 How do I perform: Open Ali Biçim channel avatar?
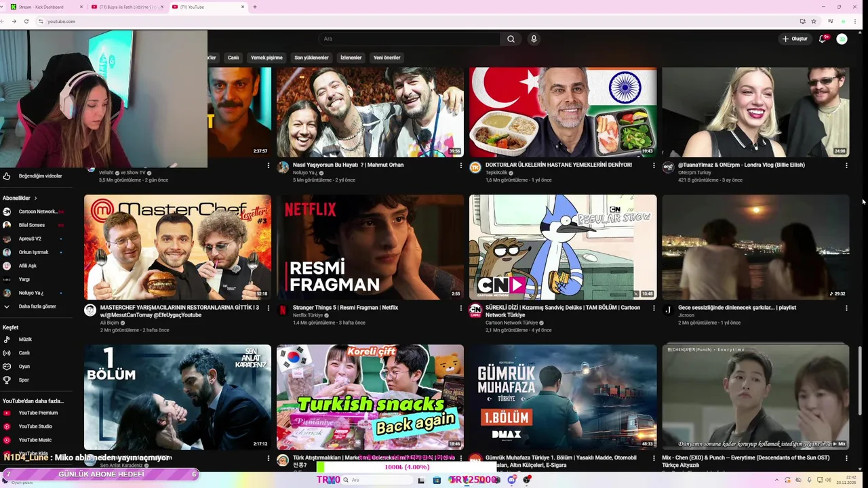(x=90, y=310)
